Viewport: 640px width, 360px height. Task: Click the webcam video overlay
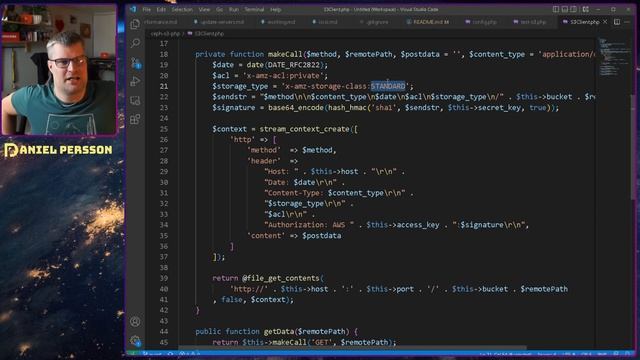(59, 69)
